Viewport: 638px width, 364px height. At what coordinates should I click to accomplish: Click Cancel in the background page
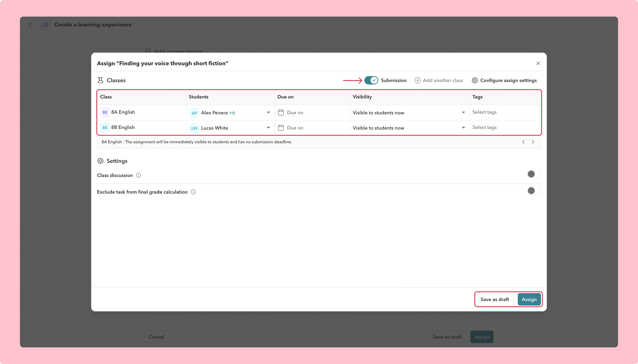(157, 337)
